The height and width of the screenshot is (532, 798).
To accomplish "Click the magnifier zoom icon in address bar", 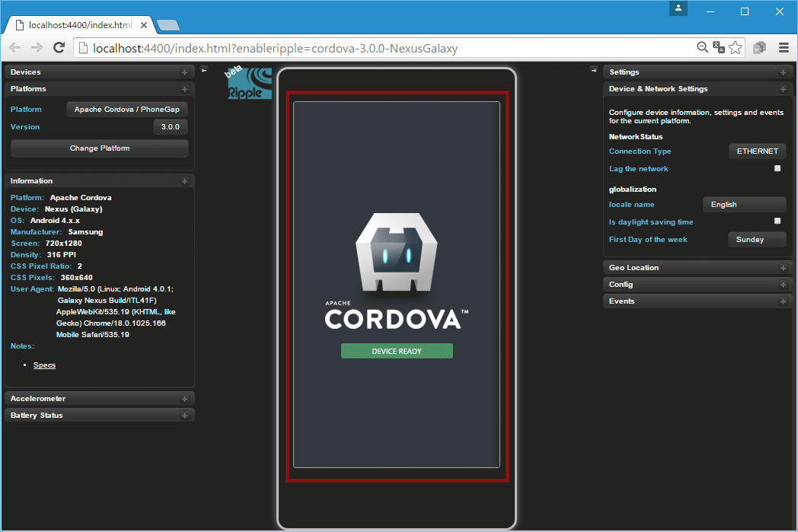I will pyautogui.click(x=702, y=47).
